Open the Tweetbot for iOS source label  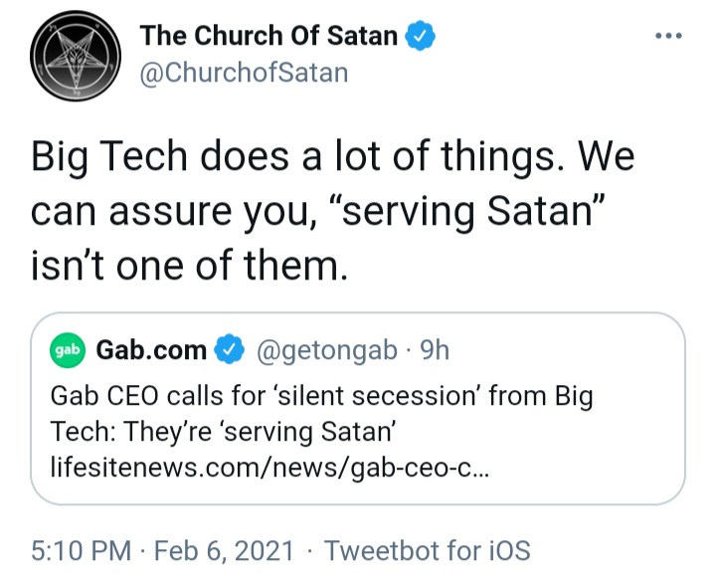pyautogui.click(x=428, y=550)
